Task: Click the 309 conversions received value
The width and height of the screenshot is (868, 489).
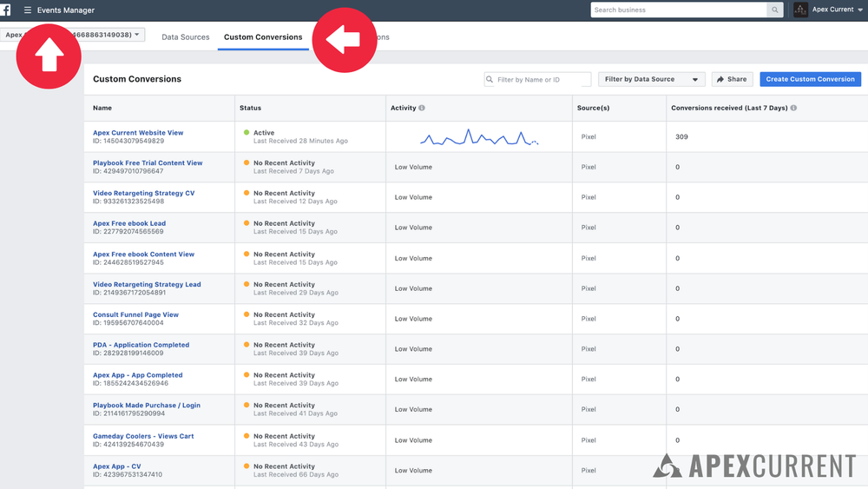Action: coord(681,136)
